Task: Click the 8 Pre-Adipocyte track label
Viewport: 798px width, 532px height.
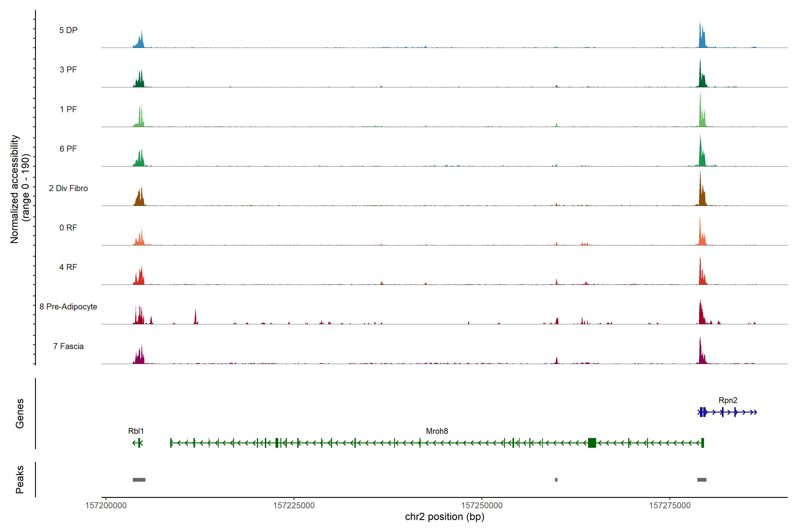Action: pyautogui.click(x=68, y=307)
